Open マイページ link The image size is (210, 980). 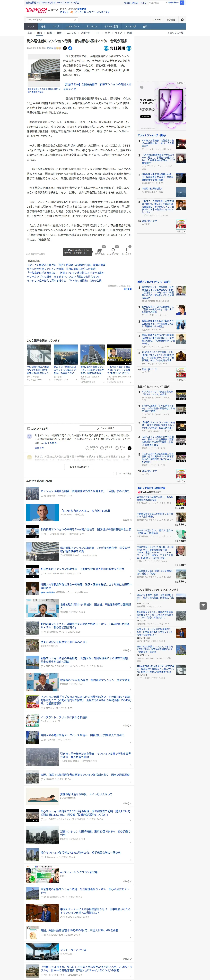point(157,20)
